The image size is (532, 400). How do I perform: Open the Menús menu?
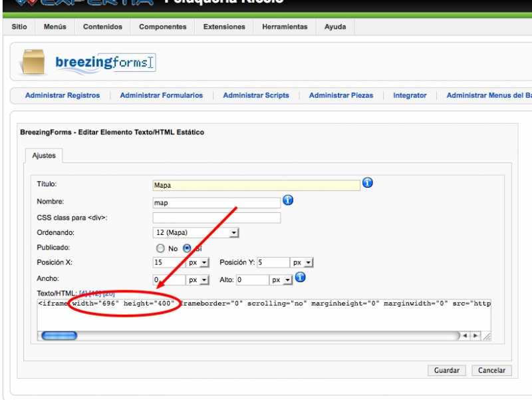pyautogui.click(x=55, y=27)
